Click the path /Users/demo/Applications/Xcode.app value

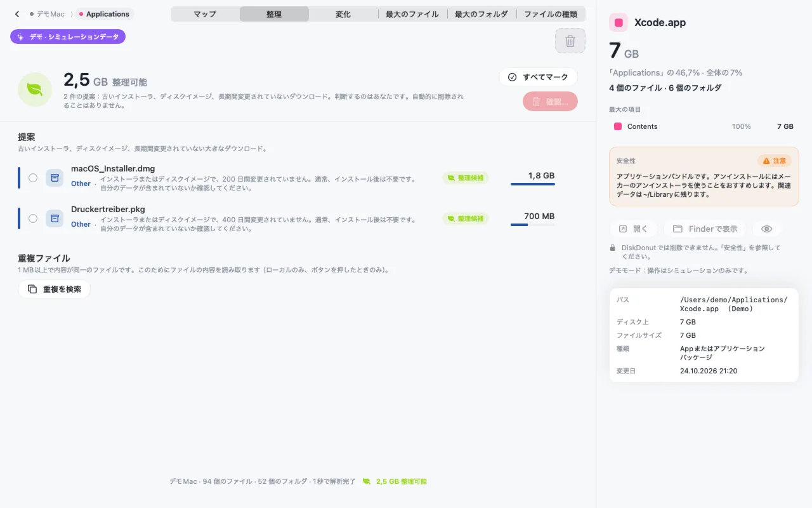point(733,304)
